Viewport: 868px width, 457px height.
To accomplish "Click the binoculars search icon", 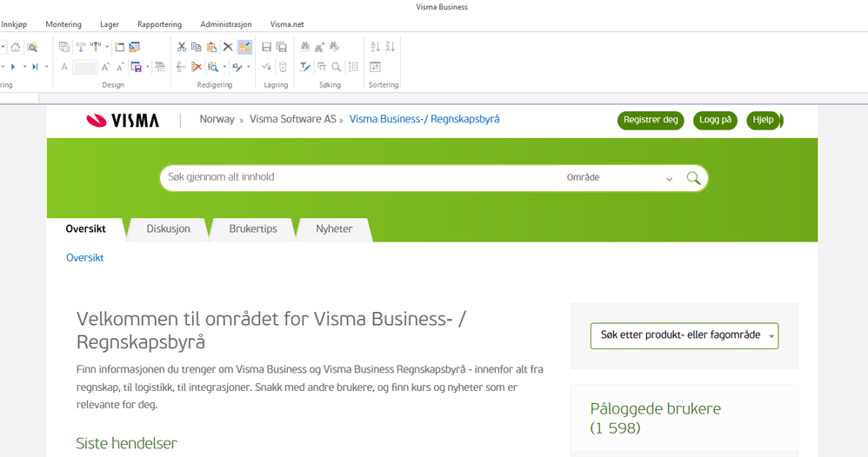I will pyautogui.click(x=305, y=47).
